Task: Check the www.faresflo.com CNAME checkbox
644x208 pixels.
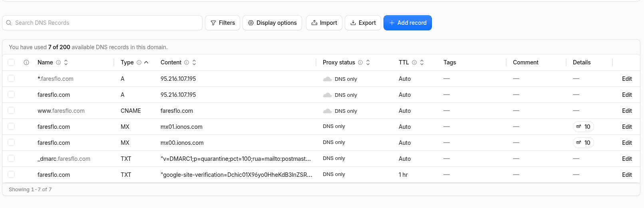Action: pyautogui.click(x=11, y=110)
